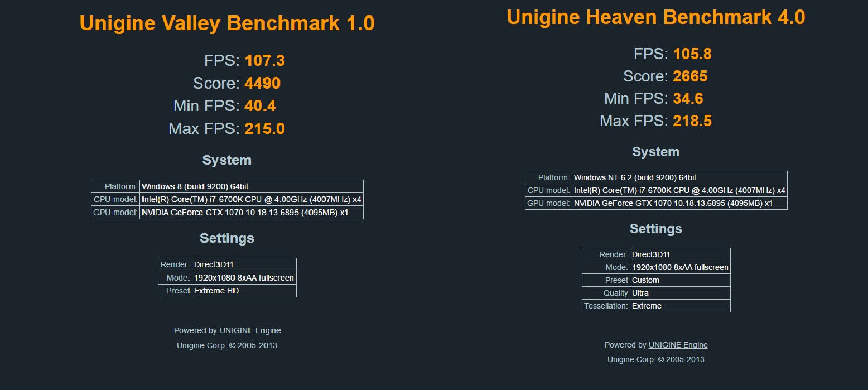Select the Heaven score value 2665
The image size is (868, 390).
(x=691, y=76)
